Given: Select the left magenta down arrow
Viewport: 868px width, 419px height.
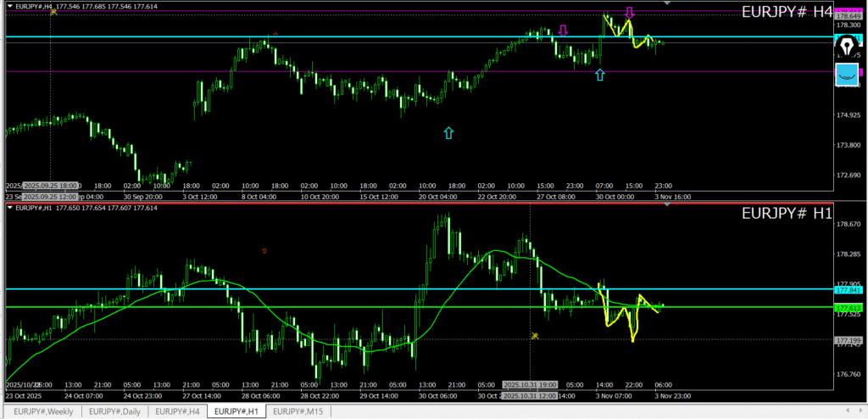Looking at the screenshot, I should [563, 31].
